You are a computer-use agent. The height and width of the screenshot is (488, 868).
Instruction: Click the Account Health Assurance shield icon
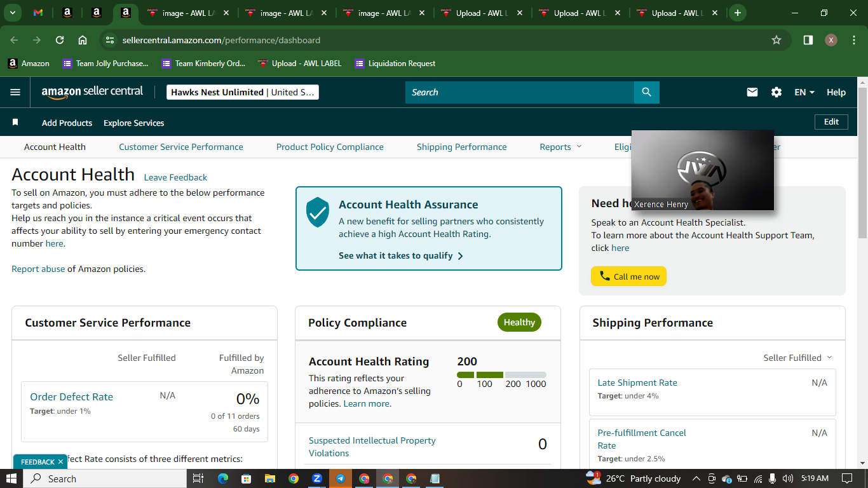[x=318, y=212]
